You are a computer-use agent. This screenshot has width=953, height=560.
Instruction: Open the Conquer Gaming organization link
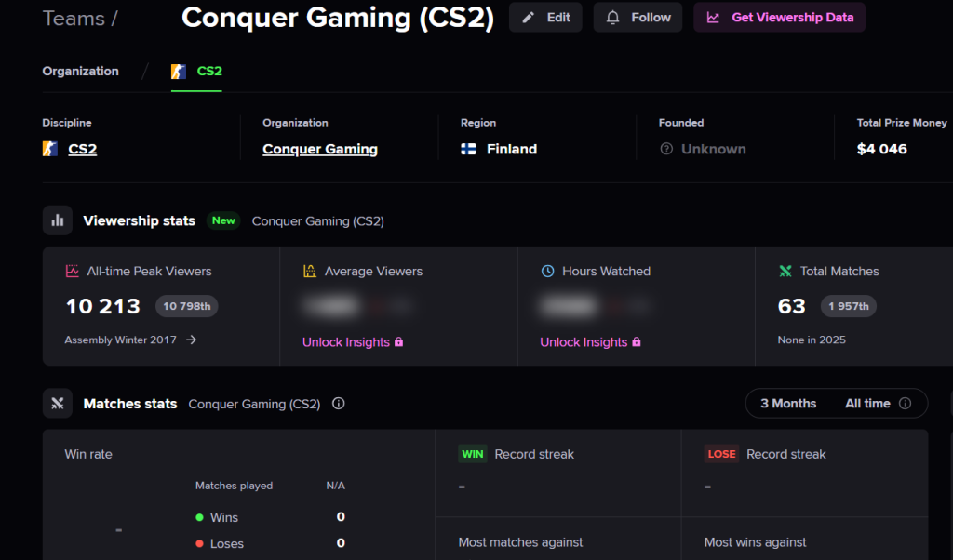pyautogui.click(x=320, y=149)
